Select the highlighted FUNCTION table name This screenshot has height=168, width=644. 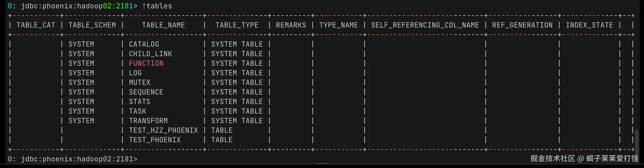146,63
